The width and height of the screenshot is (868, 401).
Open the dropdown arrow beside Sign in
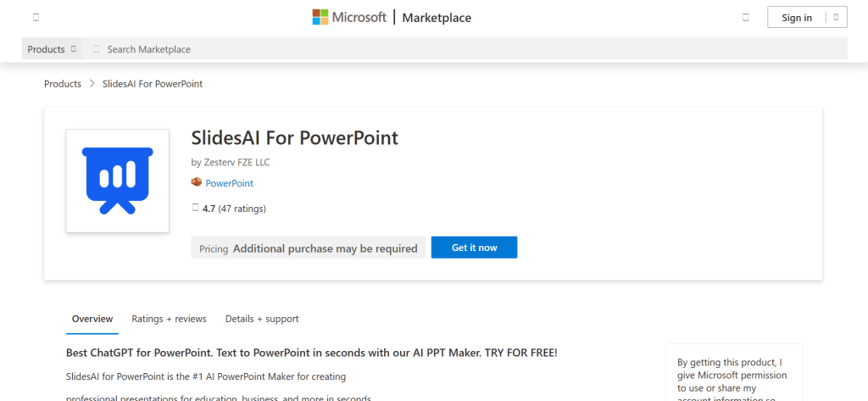click(x=836, y=17)
